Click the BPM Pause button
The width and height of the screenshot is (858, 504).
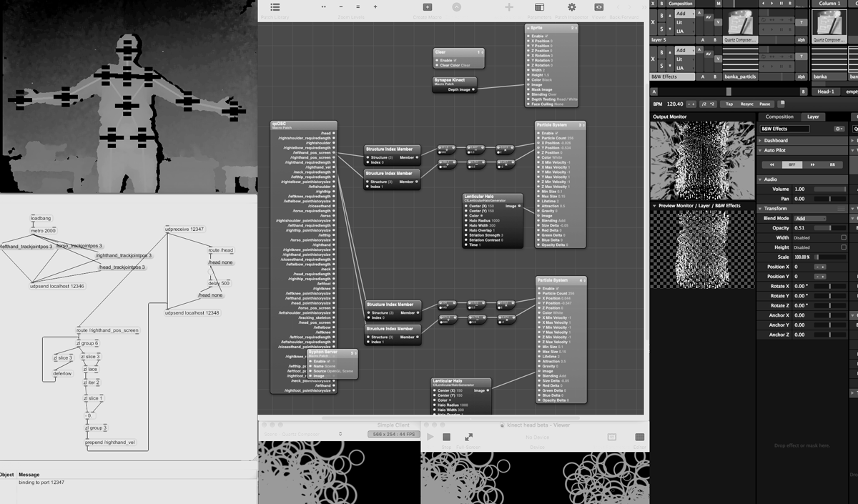coord(765,104)
